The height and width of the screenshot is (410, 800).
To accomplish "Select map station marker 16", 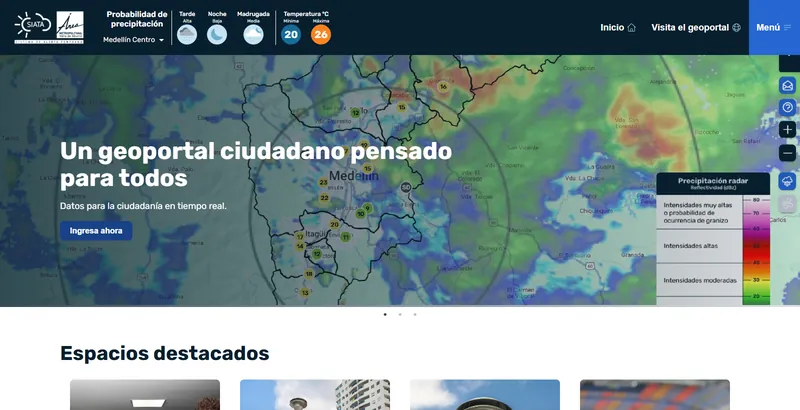I will coord(443,87).
